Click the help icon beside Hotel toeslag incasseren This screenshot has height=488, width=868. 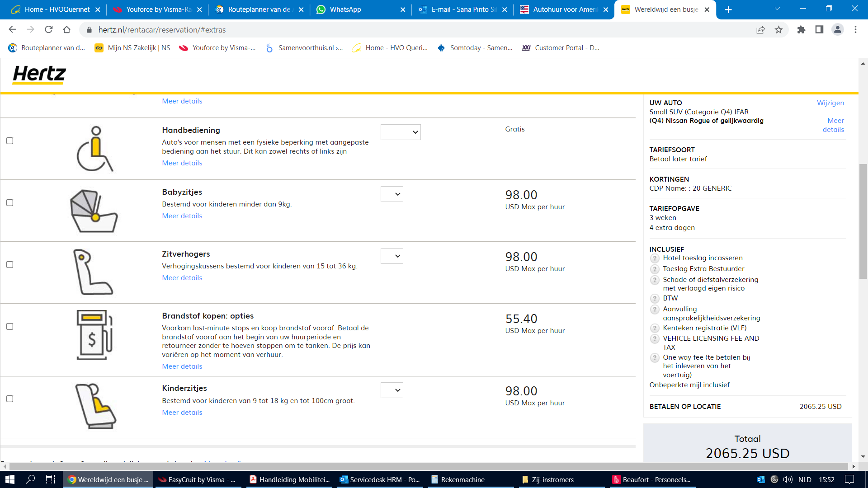[x=655, y=258]
